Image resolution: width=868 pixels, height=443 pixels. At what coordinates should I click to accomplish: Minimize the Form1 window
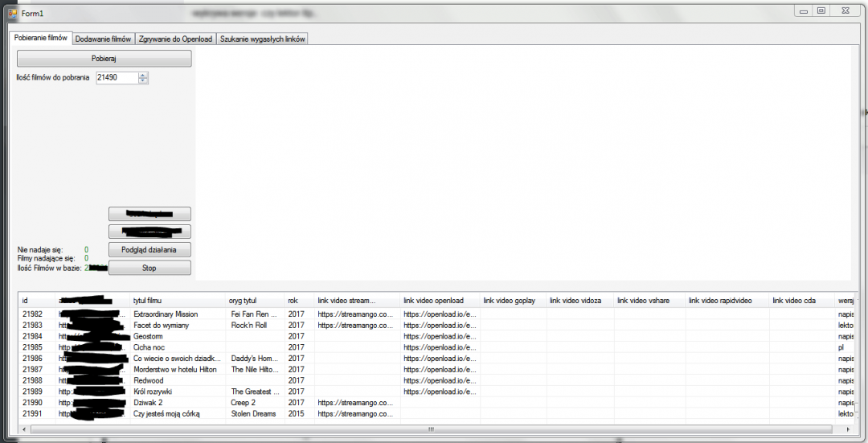point(802,10)
